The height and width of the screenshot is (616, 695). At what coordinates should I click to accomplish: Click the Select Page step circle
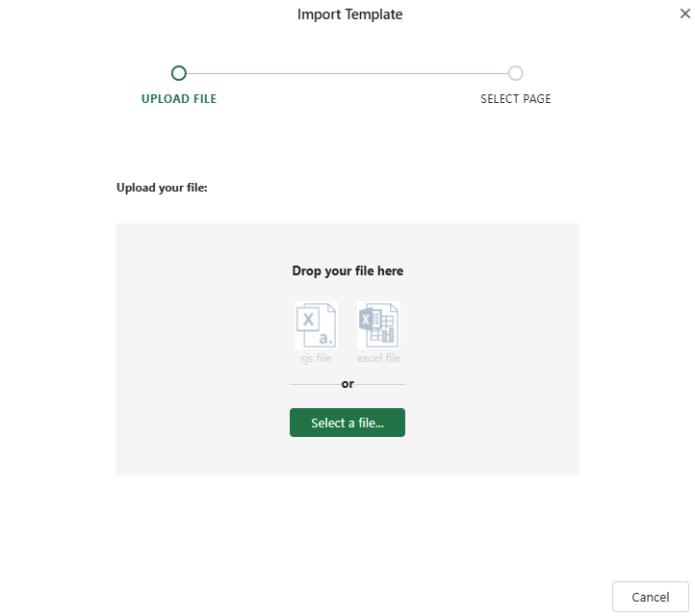(516, 73)
